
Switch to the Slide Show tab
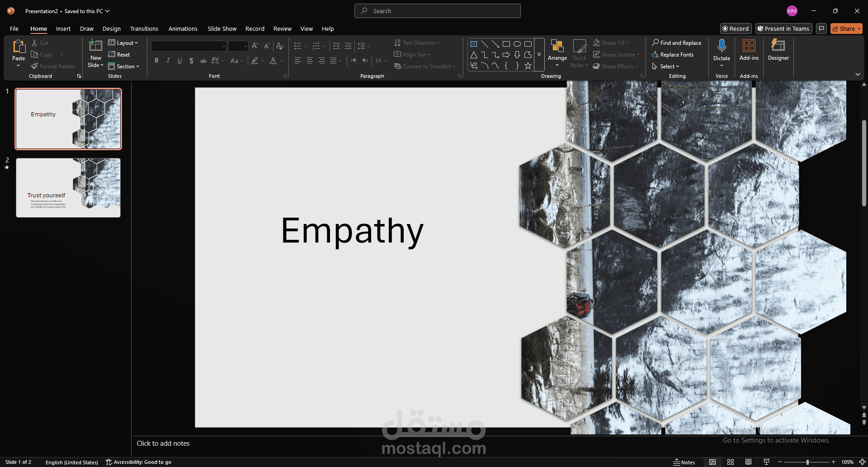pos(222,29)
